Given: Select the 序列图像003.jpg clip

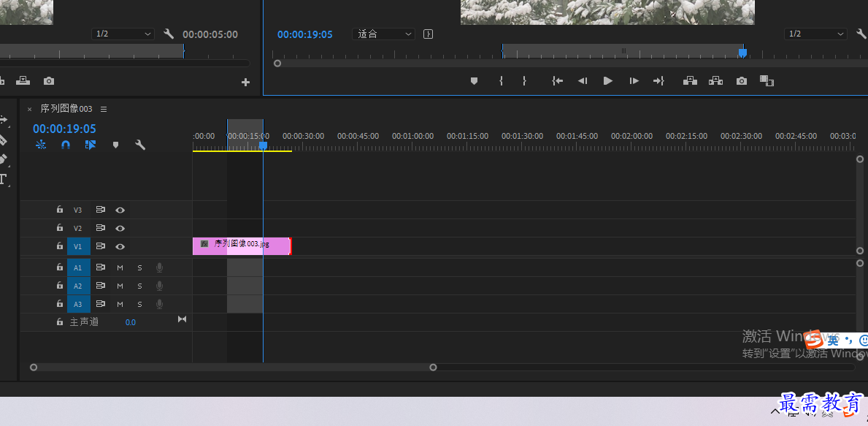Looking at the screenshot, I should coord(242,246).
